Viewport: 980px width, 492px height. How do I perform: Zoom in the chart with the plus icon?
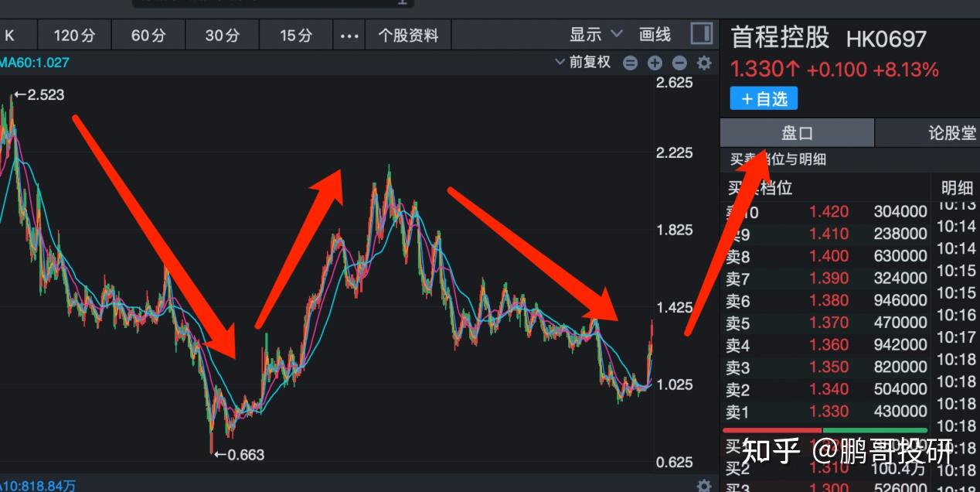click(x=655, y=63)
